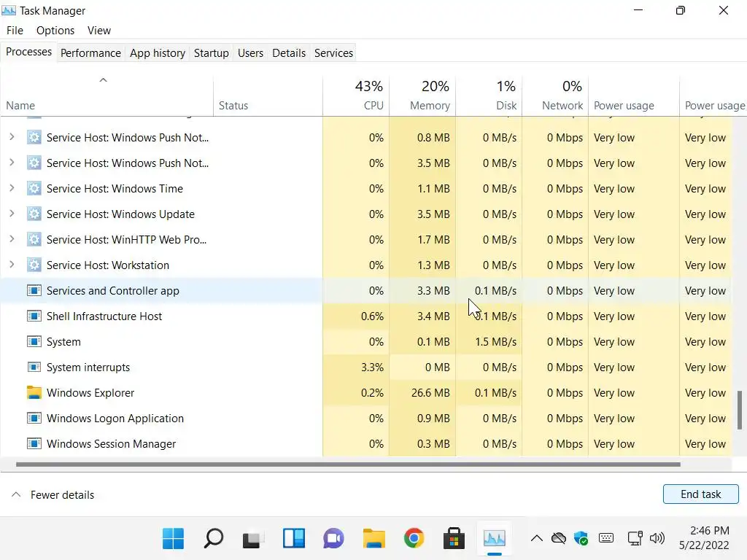Expand Service Host: WinHTTP Web Pro...
The image size is (747, 560).
pyautogui.click(x=12, y=239)
